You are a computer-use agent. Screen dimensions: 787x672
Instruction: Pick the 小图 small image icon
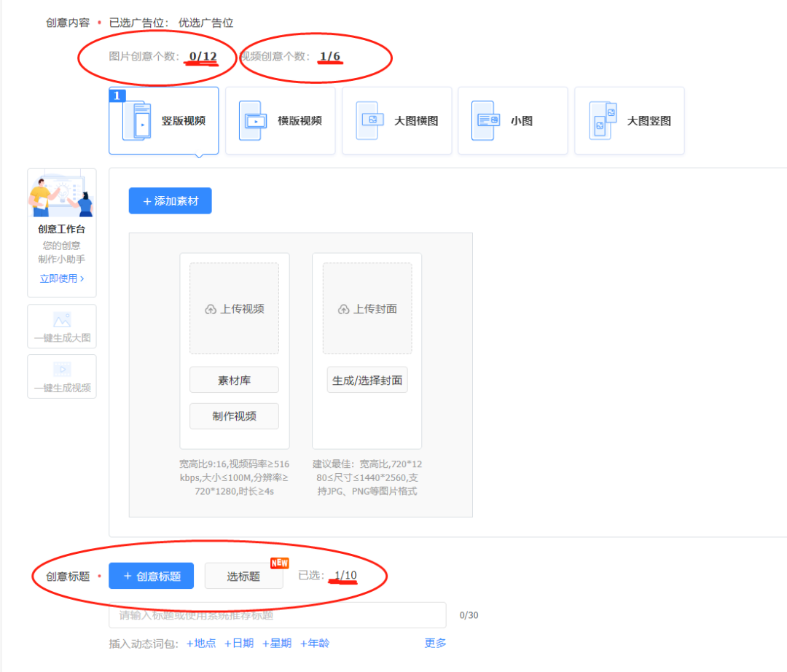[x=486, y=121]
